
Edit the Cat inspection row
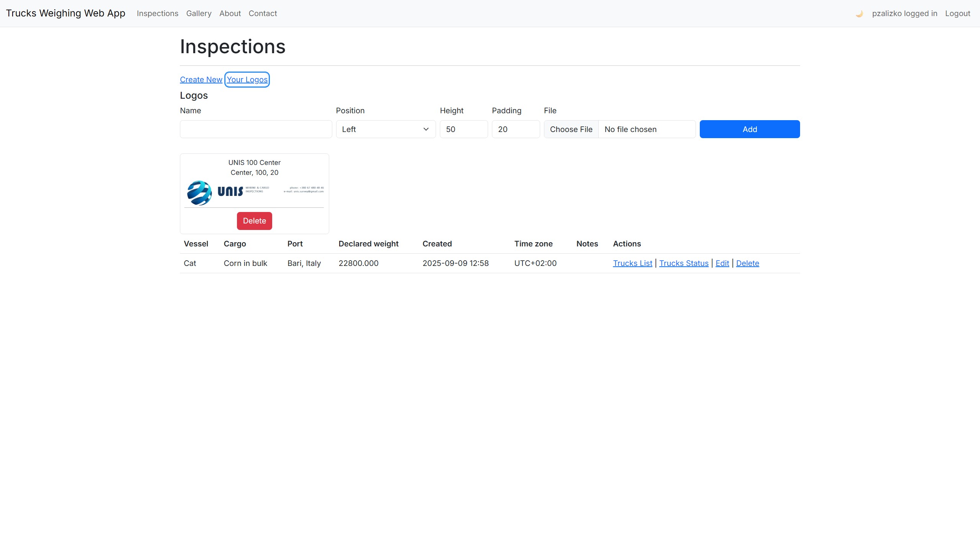pos(722,263)
